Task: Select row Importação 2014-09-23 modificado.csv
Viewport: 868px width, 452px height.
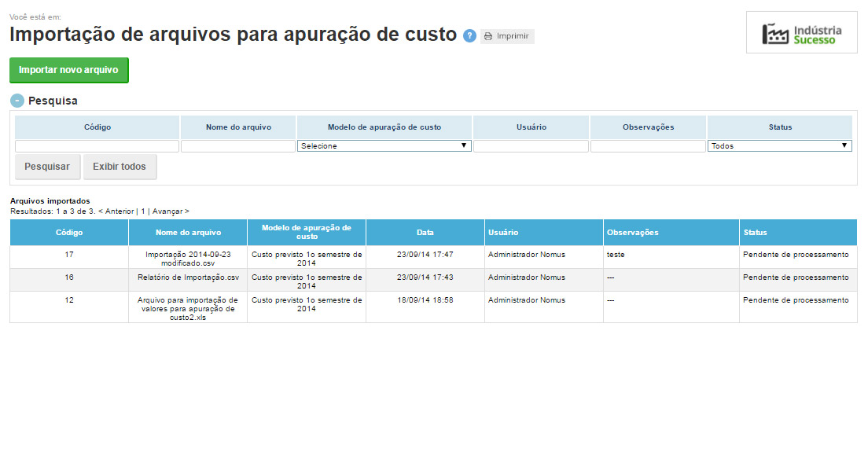Action: pos(188,259)
